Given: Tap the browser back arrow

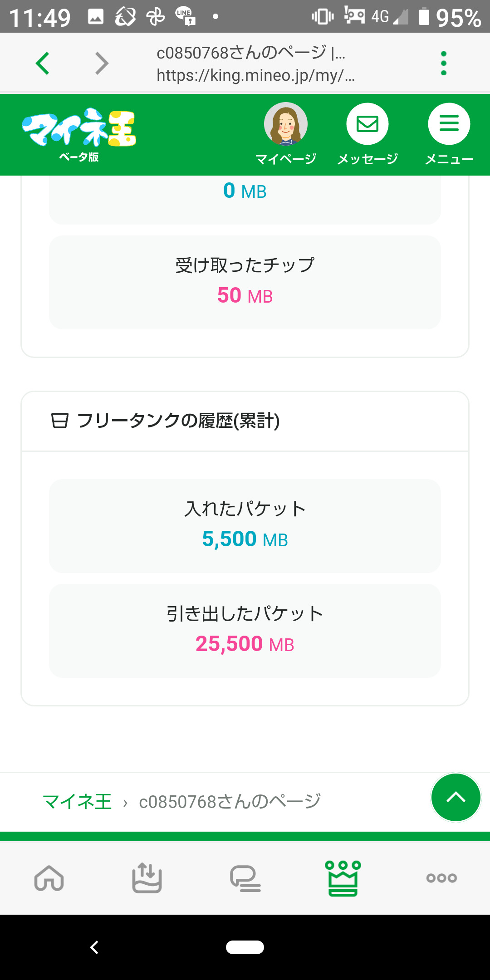Looking at the screenshot, I should (43, 63).
